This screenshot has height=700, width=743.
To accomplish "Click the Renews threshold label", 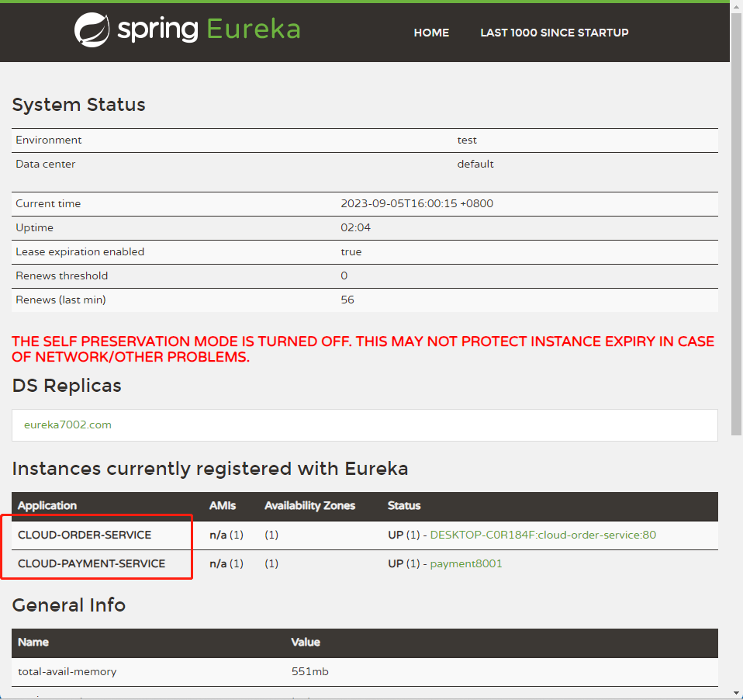I will pos(61,275).
